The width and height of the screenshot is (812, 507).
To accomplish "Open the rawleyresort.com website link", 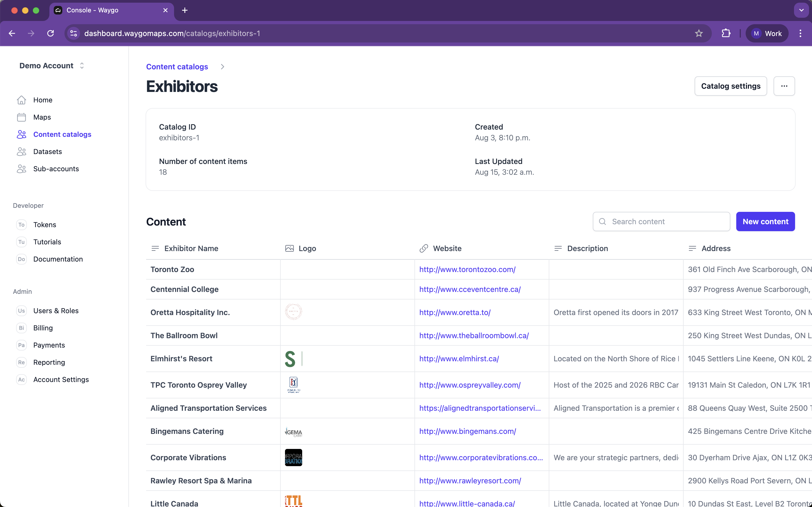I will (470, 480).
